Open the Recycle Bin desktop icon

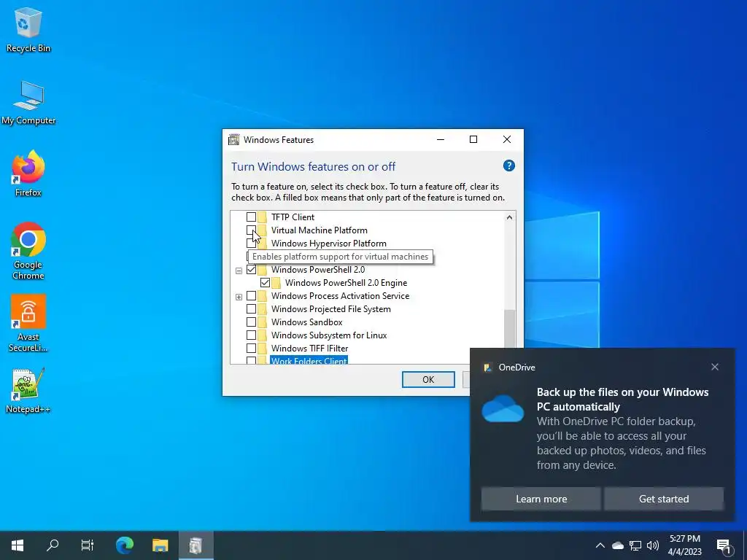tap(28, 28)
